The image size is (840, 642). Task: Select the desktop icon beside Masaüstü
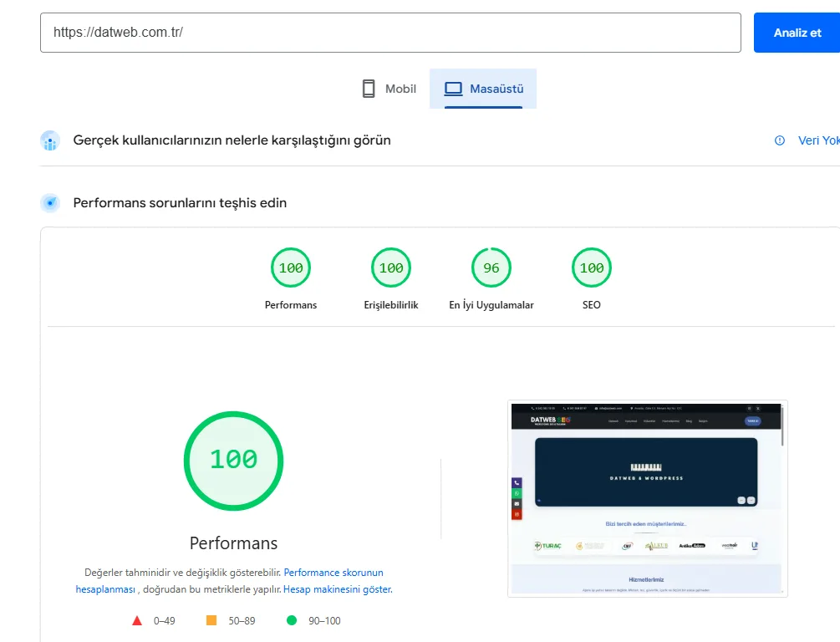tap(453, 88)
